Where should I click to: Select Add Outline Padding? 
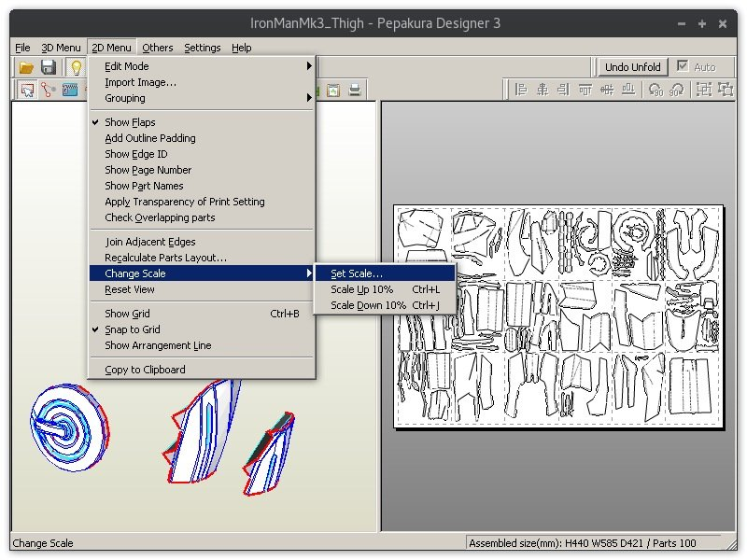(202, 138)
